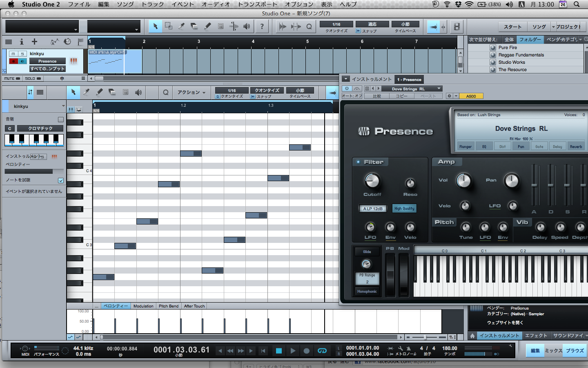Open the inspector info icon
The width and height of the screenshot is (588, 368).
pyautogui.click(x=22, y=42)
